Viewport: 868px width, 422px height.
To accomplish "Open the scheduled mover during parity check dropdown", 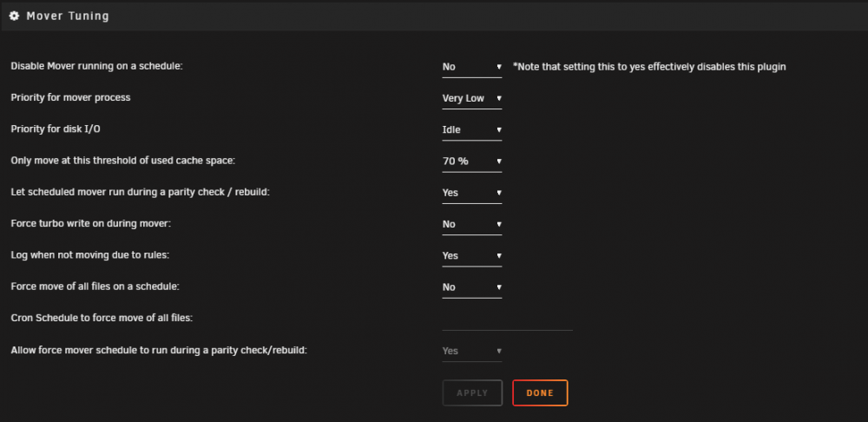I will 471,193.
